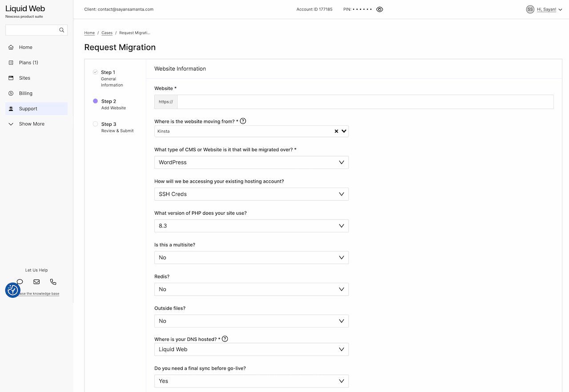Click the Cases breadcrumb link
Viewport: 569px width, 392px height.
tap(107, 33)
